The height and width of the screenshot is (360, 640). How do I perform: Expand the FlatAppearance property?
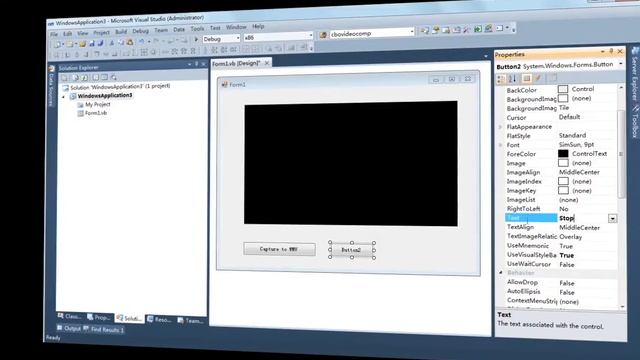point(500,127)
